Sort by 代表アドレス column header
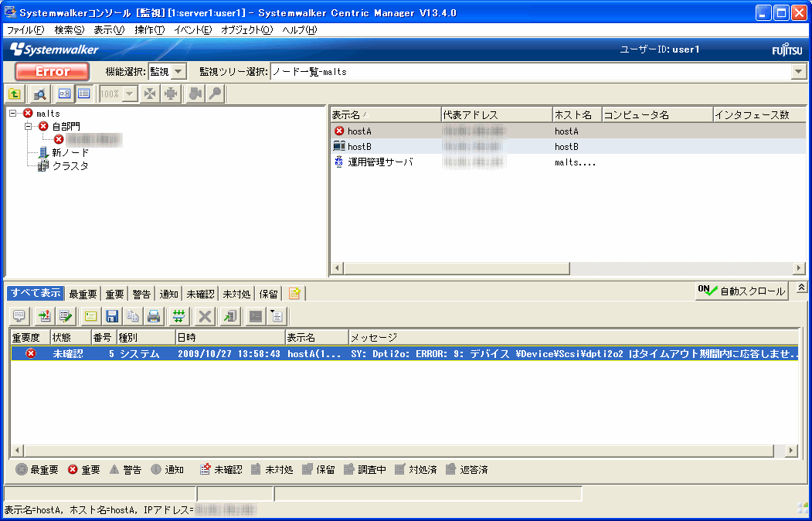The image size is (812, 521). click(x=497, y=114)
